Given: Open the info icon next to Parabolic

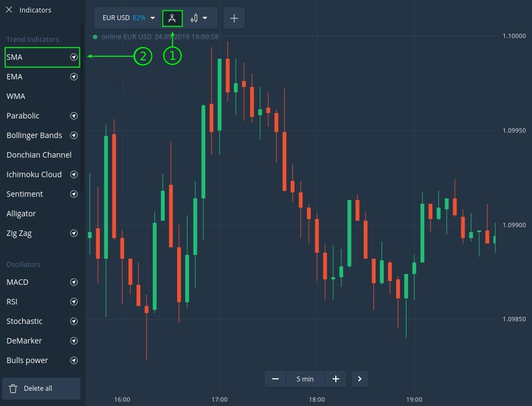Looking at the screenshot, I should (74, 116).
